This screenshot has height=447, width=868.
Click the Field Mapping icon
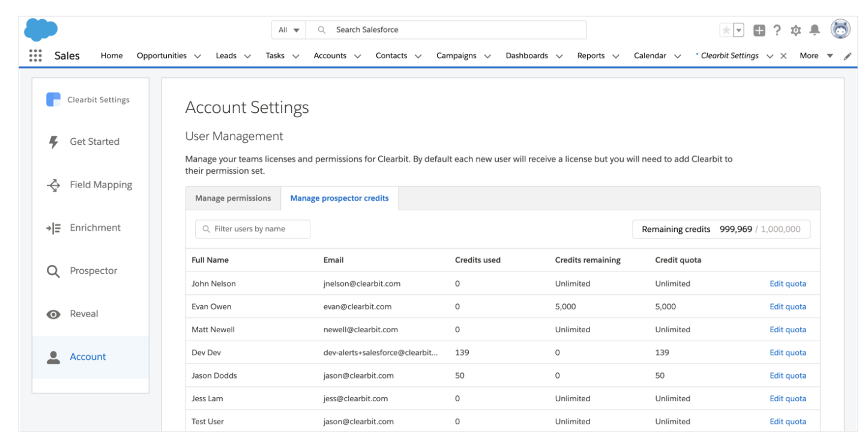[53, 185]
